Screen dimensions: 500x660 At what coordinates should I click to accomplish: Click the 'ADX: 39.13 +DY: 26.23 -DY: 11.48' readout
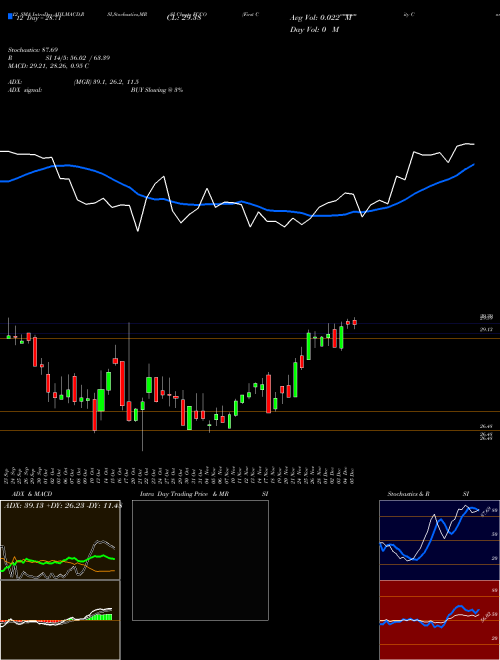click(62, 506)
